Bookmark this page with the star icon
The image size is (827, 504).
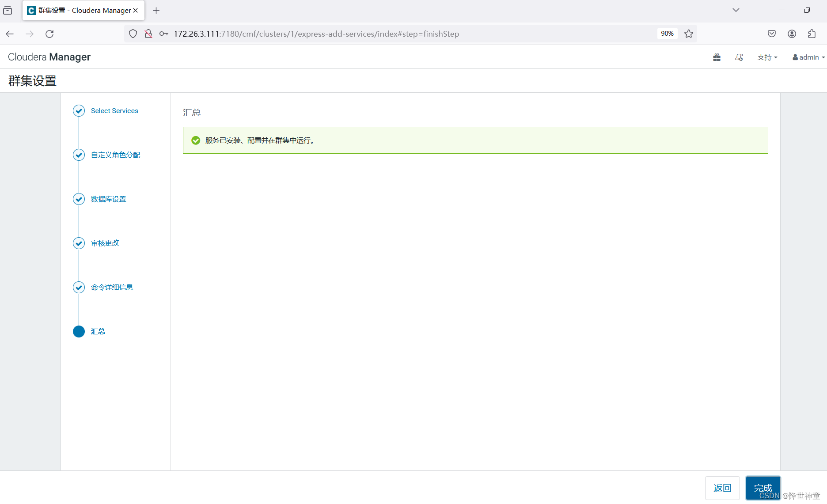point(689,34)
